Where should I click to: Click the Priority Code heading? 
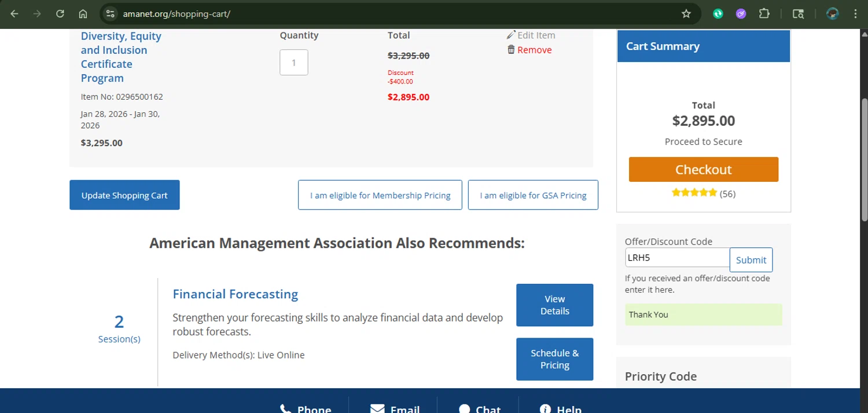pyautogui.click(x=661, y=377)
